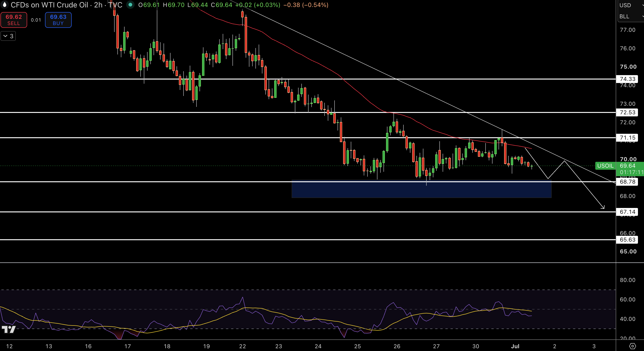
Task: Click the BUY 69.63 button
Action: pos(58,20)
